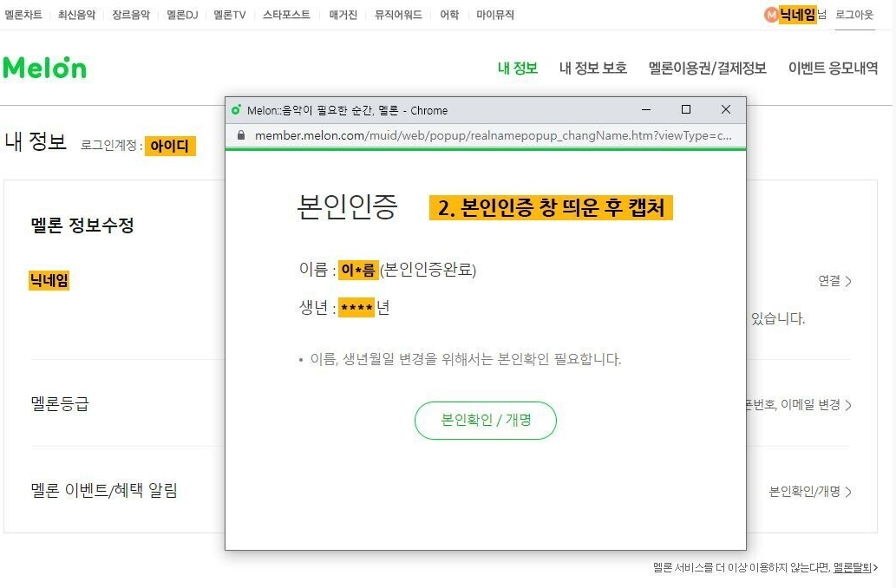Click the lock icon in popup address bar
Screen dimensions: 896x588
(x=241, y=135)
